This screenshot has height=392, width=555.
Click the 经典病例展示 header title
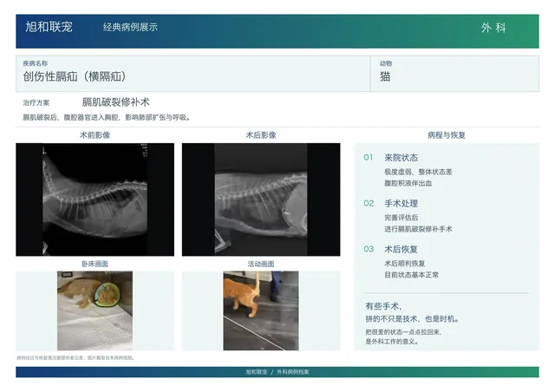[130, 27]
